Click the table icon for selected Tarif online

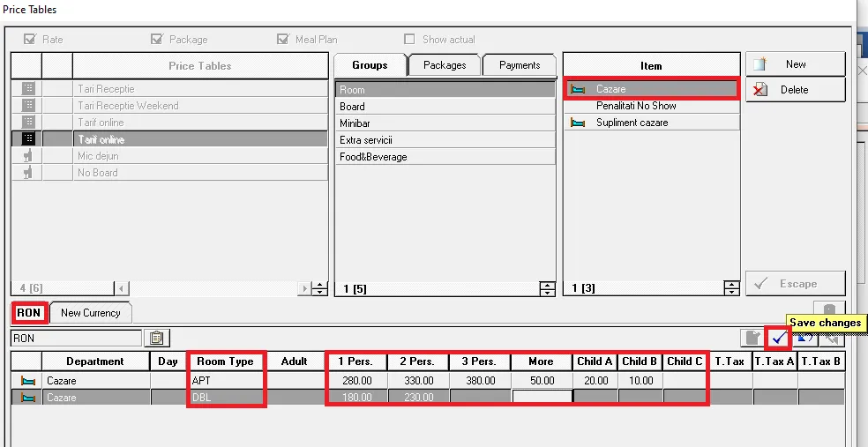27,138
